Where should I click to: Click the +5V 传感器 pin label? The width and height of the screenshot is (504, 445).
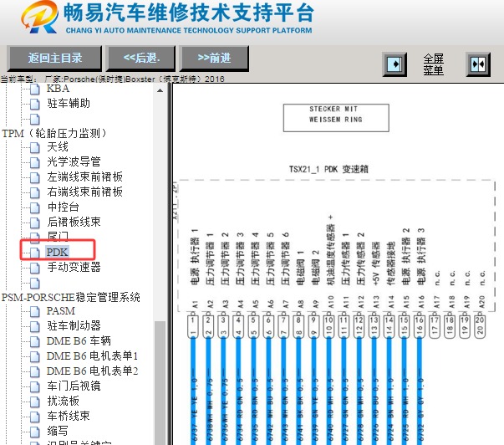tap(376, 263)
